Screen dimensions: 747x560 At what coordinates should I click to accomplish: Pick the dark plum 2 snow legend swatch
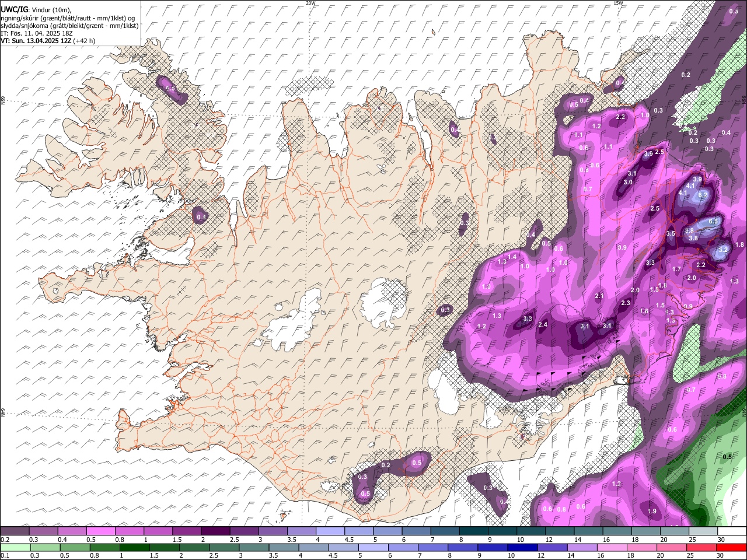point(215,531)
